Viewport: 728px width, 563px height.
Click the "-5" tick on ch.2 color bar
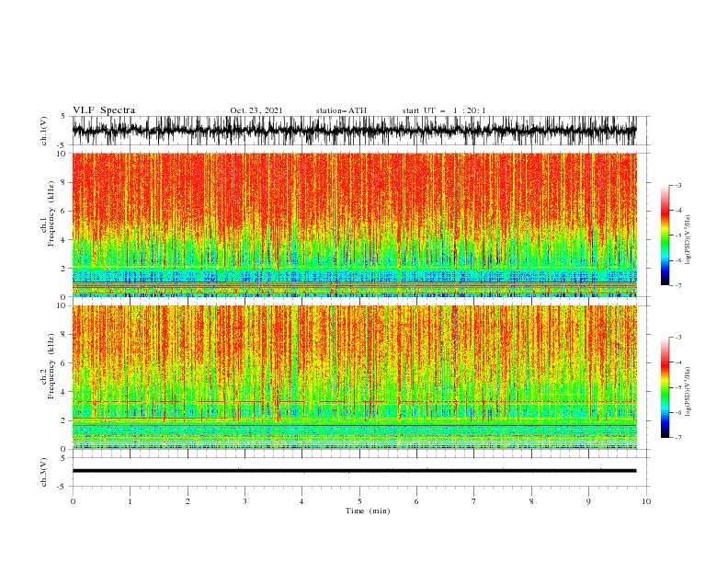pos(677,387)
